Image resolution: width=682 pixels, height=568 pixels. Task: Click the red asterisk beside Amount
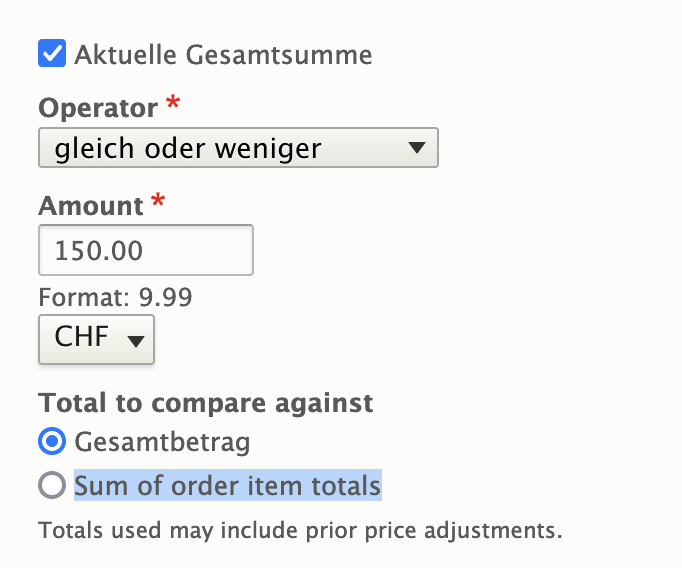coord(157,203)
